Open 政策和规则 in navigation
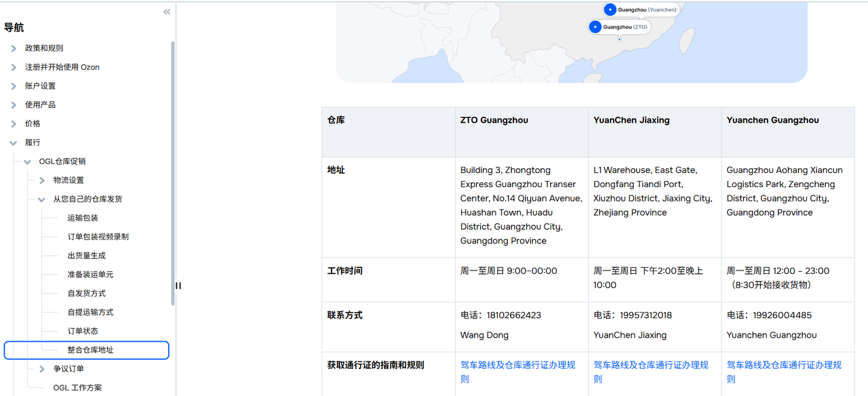Viewport: 868px width, 396px height. click(44, 48)
